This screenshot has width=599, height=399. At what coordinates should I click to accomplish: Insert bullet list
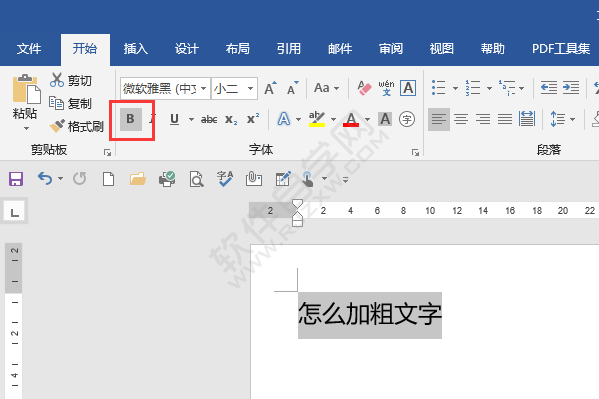pos(439,88)
